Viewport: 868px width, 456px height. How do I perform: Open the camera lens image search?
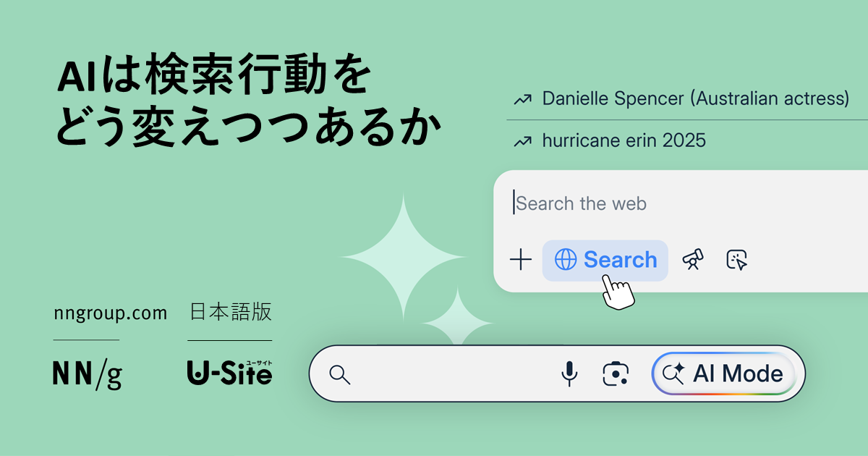pyautogui.click(x=616, y=373)
